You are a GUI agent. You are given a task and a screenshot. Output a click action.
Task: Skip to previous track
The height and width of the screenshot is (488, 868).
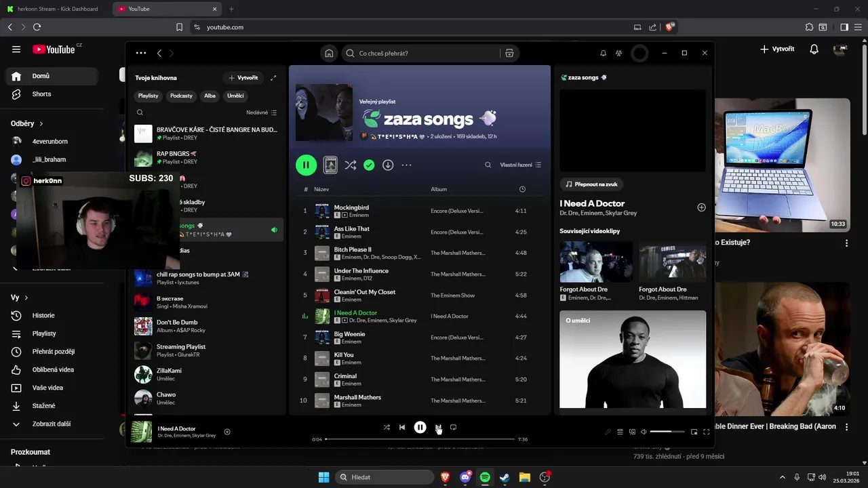tap(402, 428)
